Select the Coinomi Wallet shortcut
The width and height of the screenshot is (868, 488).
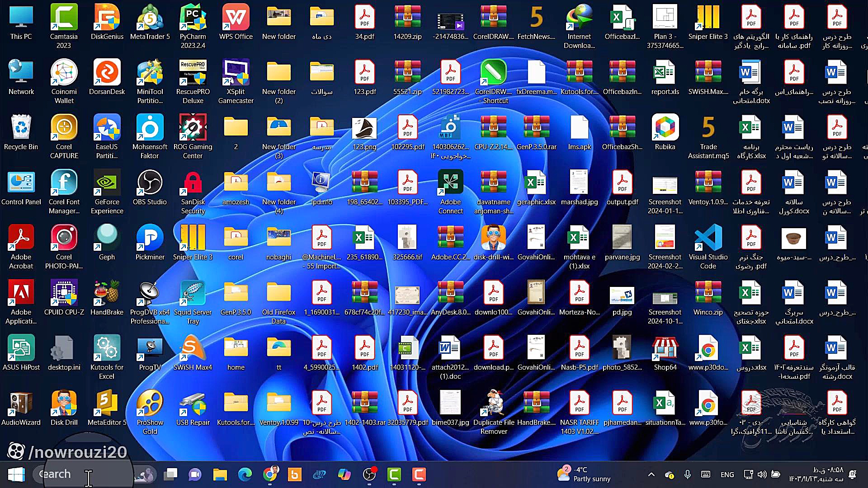[64, 82]
